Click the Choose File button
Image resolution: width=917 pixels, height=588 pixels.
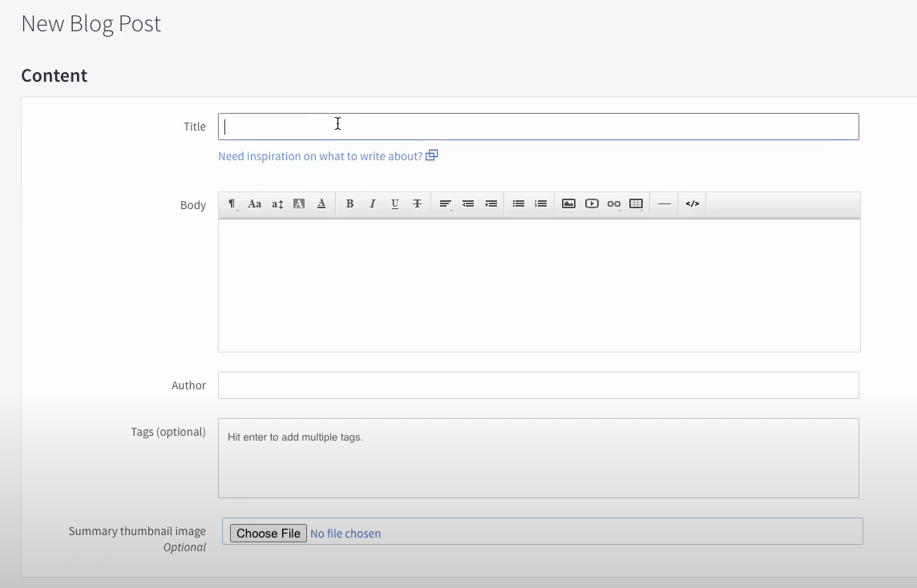[x=269, y=533]
